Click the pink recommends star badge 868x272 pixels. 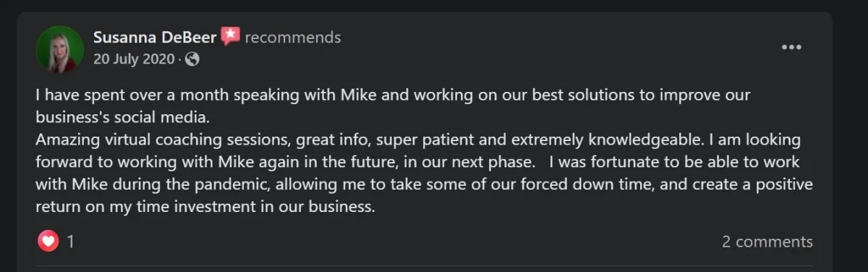[230, 36]
